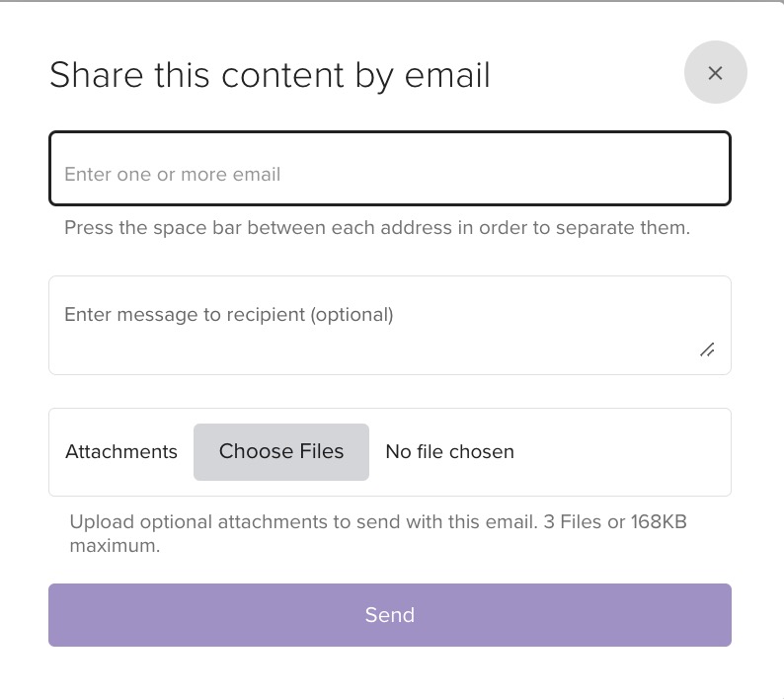Click the 'Share this content by email' heading

point(270,75)
